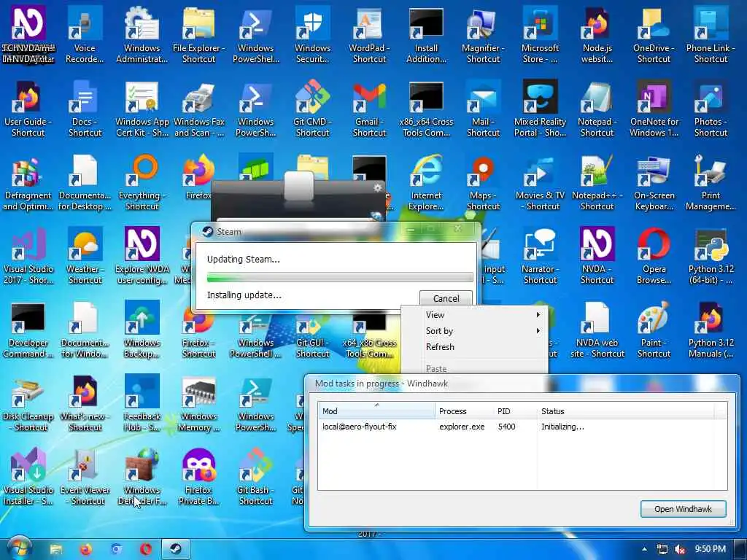747x560 pixels.
Task: Select the Magnifier shortcut icon
Action: (483, 34)
